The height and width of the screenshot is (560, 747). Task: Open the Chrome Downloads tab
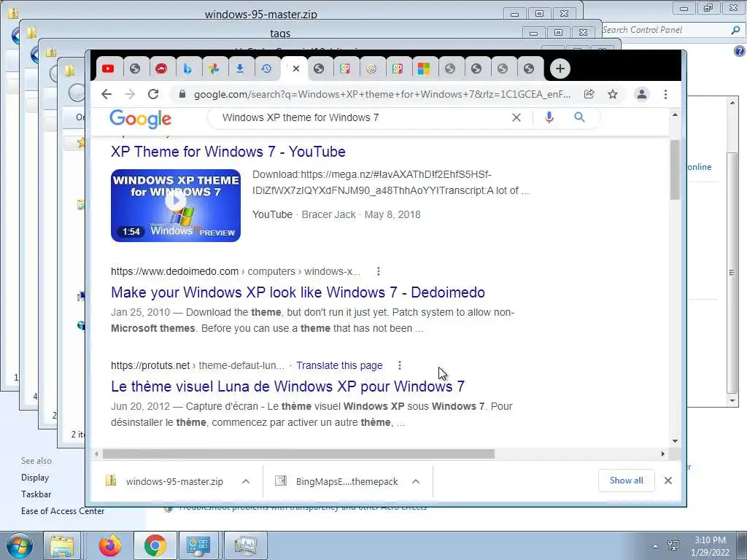tap(239, 69)
